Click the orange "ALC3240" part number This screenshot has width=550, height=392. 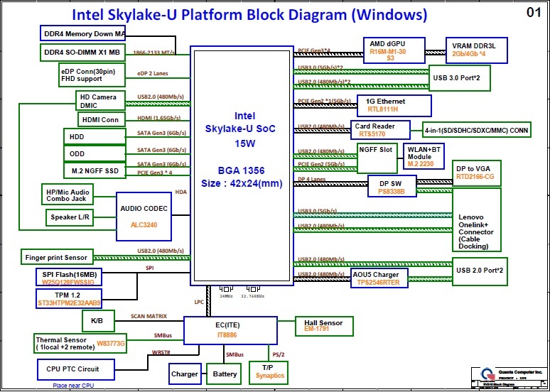[x=144, y=225]
